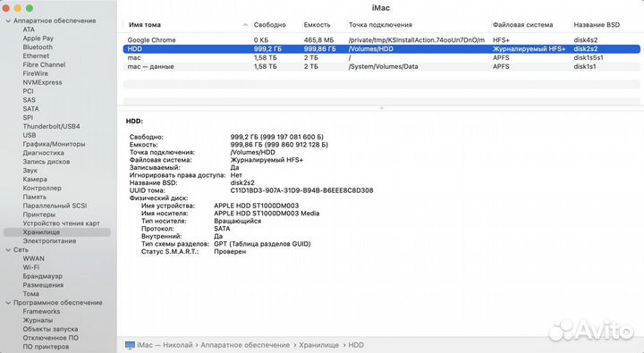Viewport: 644px width, 353px height.
Task: Click HDD in the path bar
Action: (x=356, y=345)
